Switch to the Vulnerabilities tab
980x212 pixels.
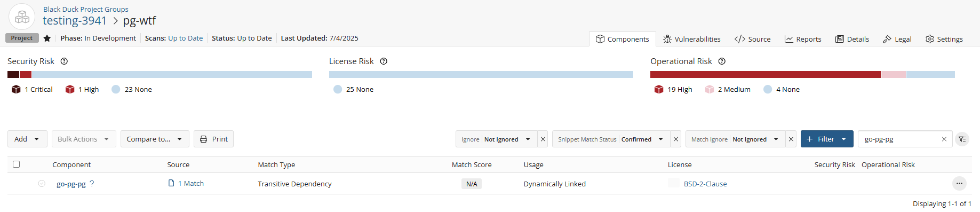click(x=692, y=39)
